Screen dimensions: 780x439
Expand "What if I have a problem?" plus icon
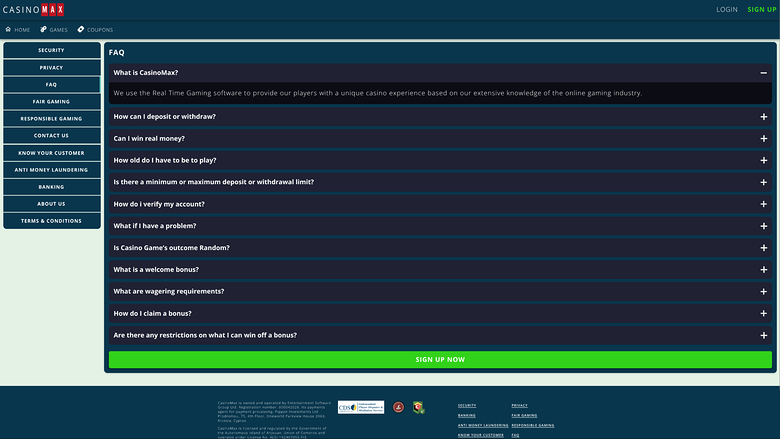coord(764,226)
